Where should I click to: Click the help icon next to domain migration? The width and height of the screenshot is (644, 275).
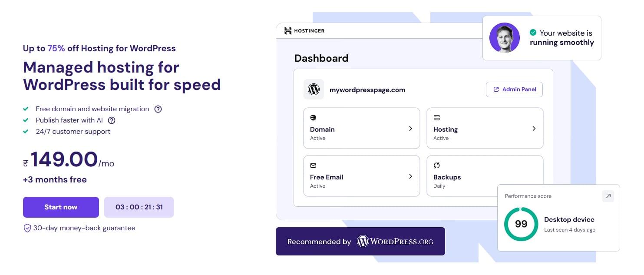[158, 109]
